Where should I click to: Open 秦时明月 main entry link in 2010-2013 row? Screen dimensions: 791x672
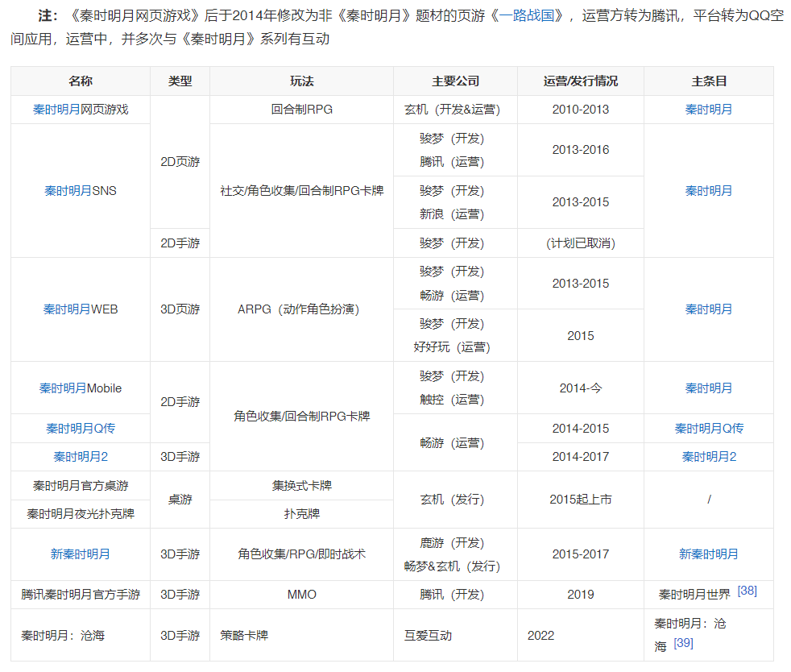(x=708, y=110)
